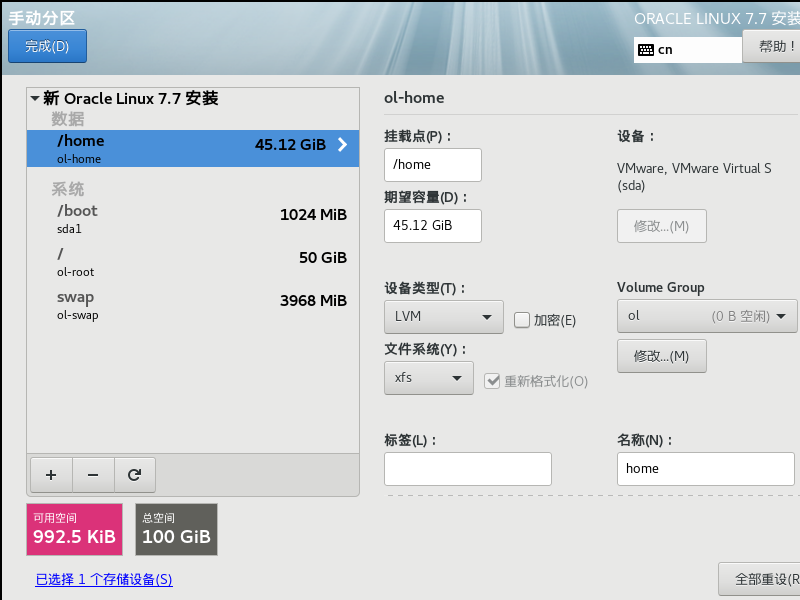Open the file system xfs dropdown
The width and height of the screenshot is (800, 600).
(x=428, y=378)
